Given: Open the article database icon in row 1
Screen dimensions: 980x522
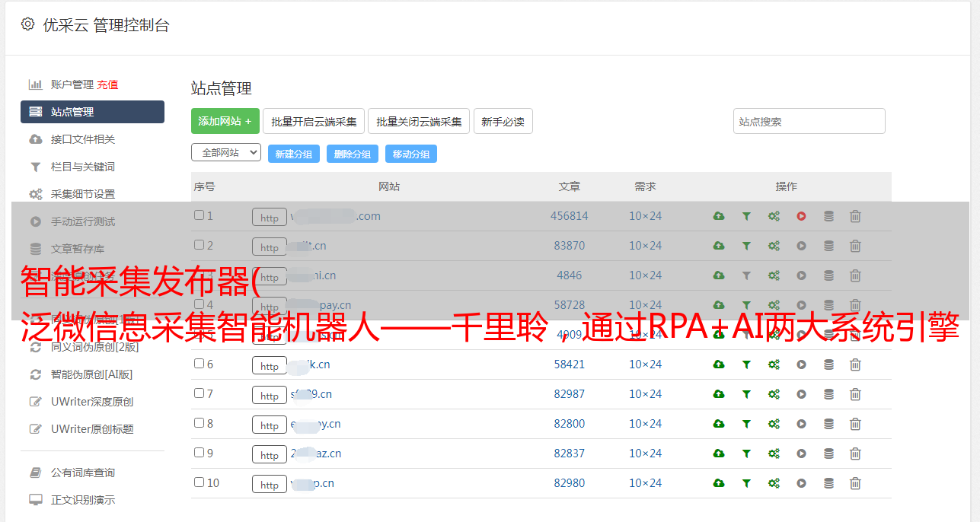Looking at the screenshot, I should 828,216.
